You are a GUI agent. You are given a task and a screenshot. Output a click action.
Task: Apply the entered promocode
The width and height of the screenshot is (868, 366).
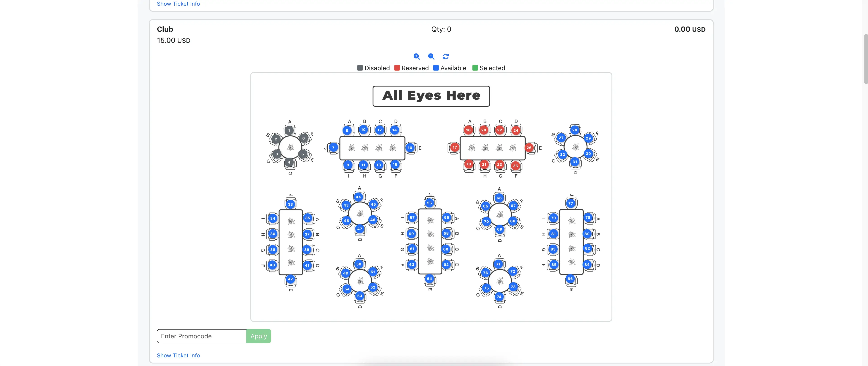pyautogui.click(x=259, y=336)
